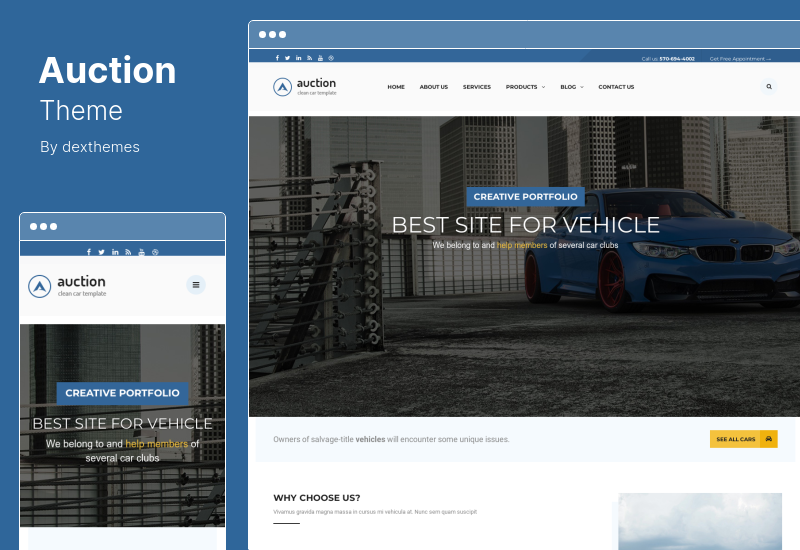Click 'Vivamus gravida magna massa' paragraph text
The image size is (800, 550).
point(375,512)
